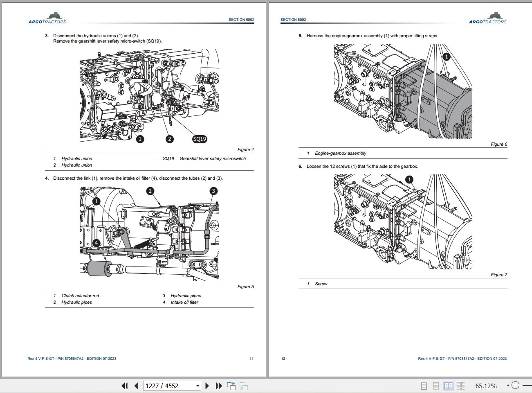Click step 4 'Disconnect the link' text
This screenshot has height=393, width=532.
(138, 178)
